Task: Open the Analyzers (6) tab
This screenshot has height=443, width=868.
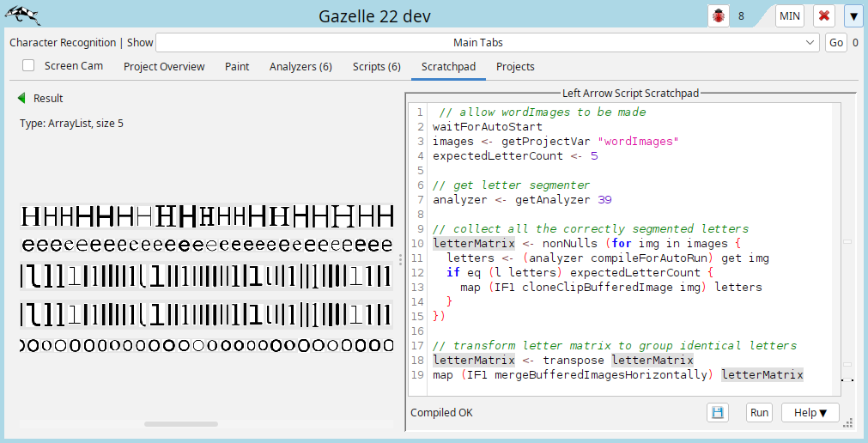Action: [300, 66]
